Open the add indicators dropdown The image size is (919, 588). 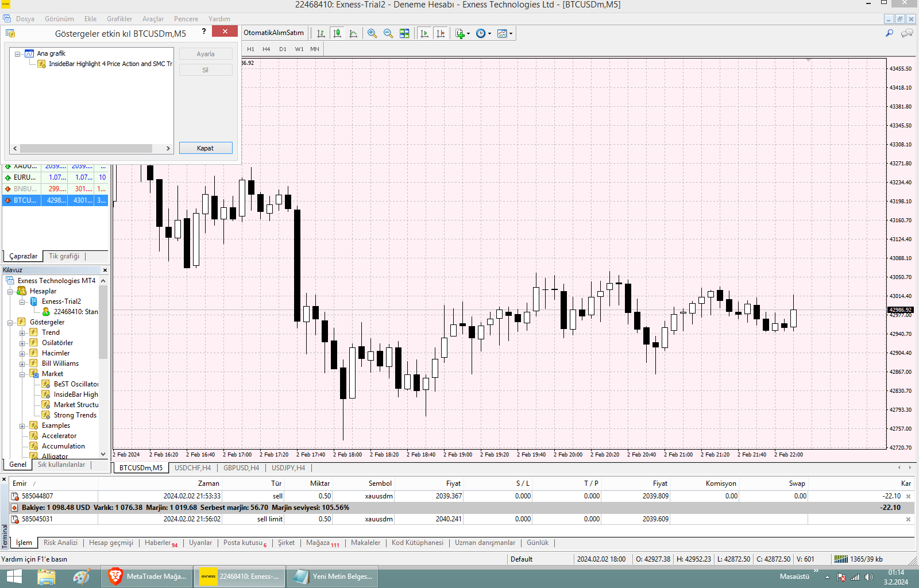point(462,33)
